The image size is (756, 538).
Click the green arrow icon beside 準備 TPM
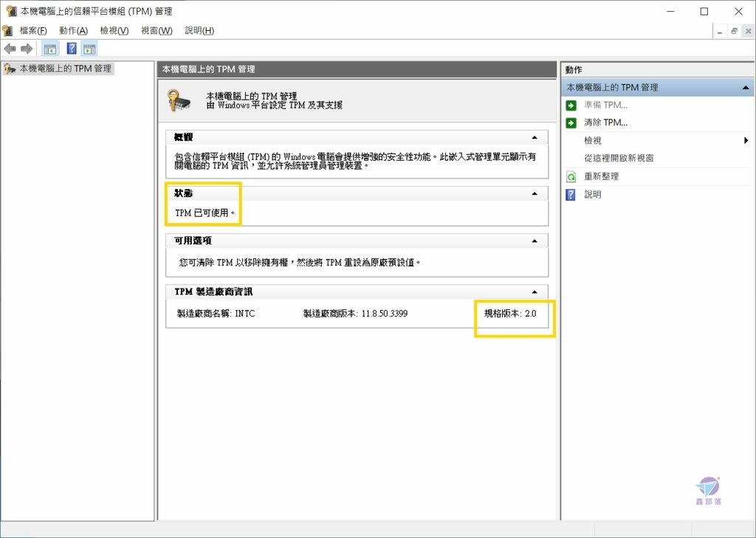[x=571, y=106]
